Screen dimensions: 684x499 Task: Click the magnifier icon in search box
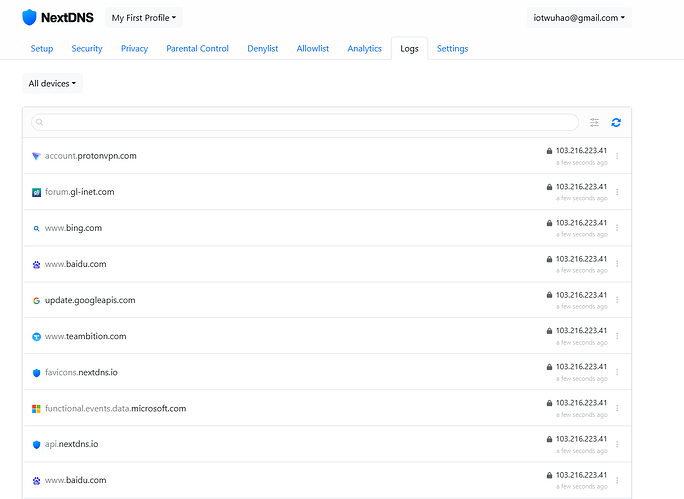[x=40, y=122]
